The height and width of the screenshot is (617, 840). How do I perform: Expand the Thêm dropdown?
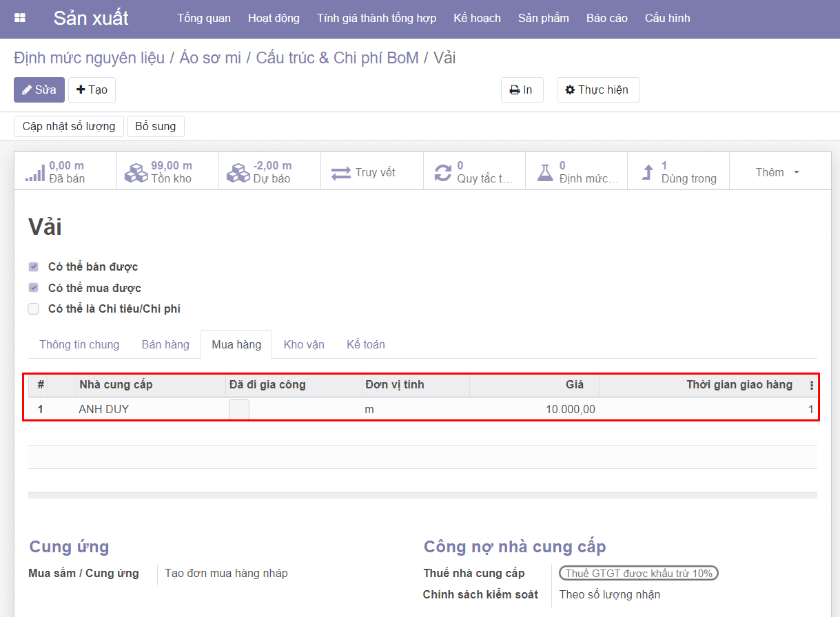tap(777, 172)
